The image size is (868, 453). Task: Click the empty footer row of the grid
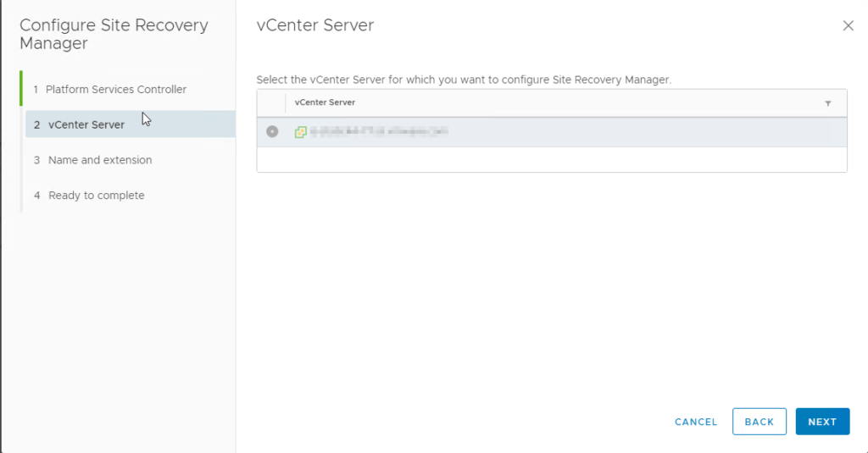pyautogui.click(x=551, y=159)
